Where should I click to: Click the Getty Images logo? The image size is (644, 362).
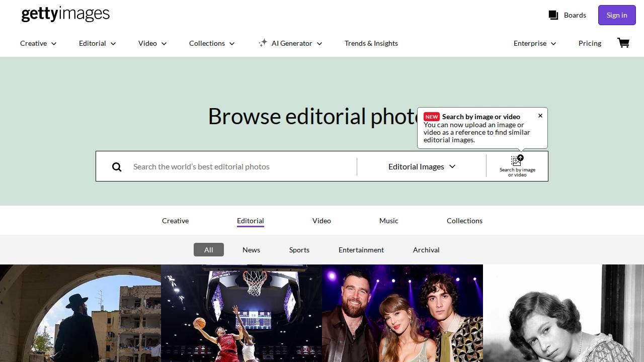pos(65,14)
